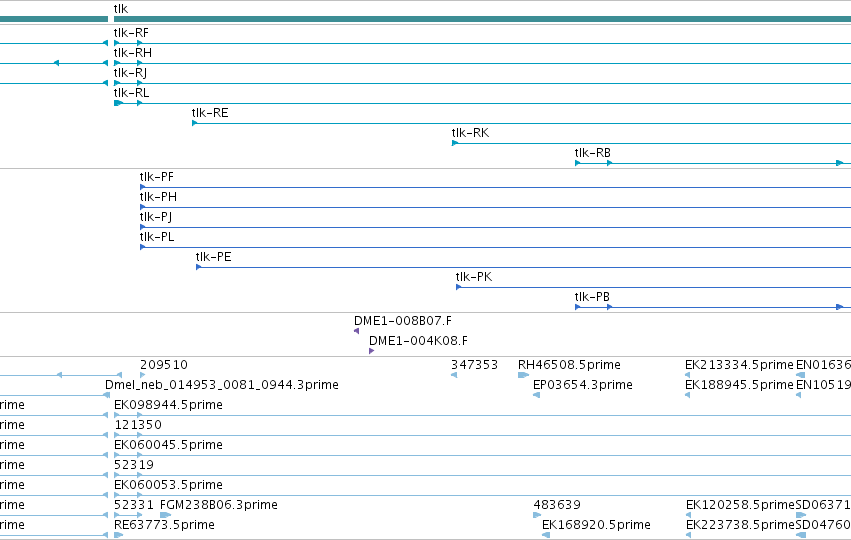
Task: Click the tlk-PK protein label
Action: [x=474, y=278]
